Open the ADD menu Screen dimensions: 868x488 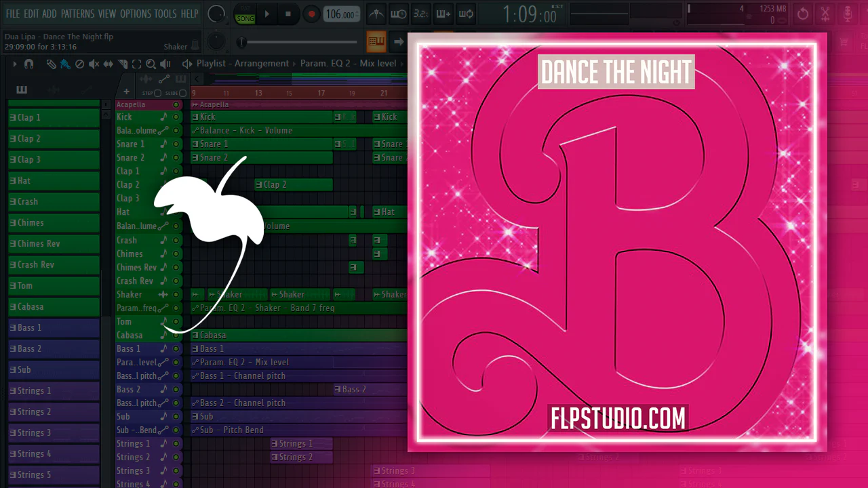(x=50, y=14)
